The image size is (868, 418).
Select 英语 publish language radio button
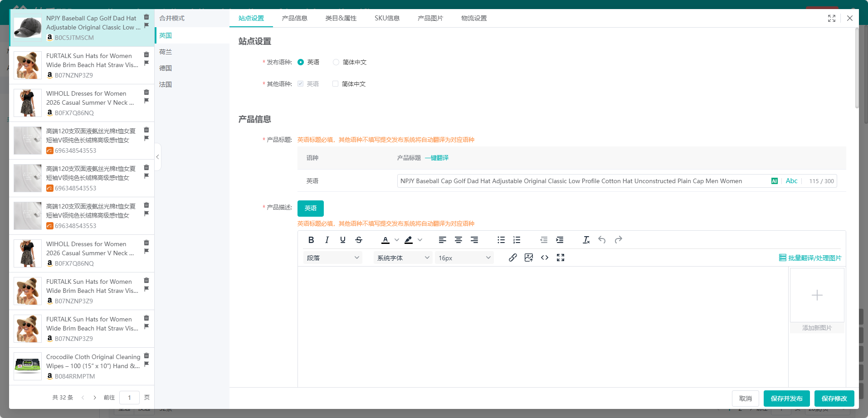coord(301,62)
